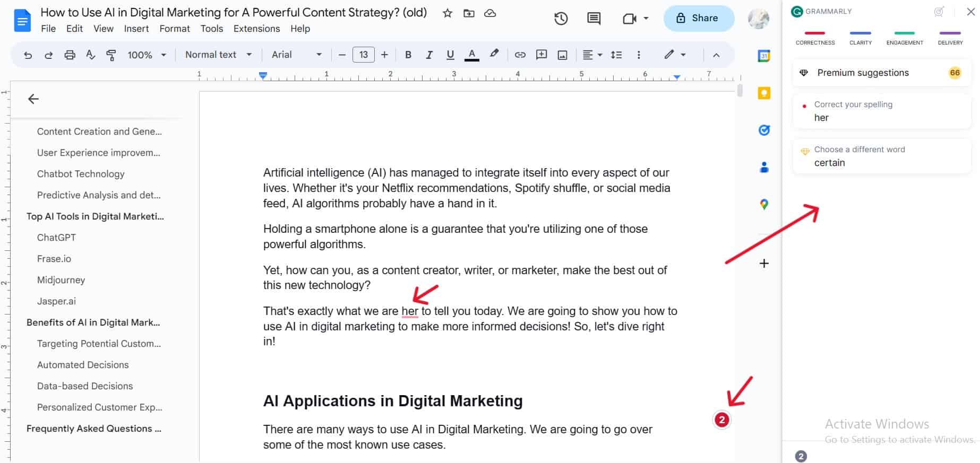
Task: Open the File menu
Action: (x=48, y=29)
